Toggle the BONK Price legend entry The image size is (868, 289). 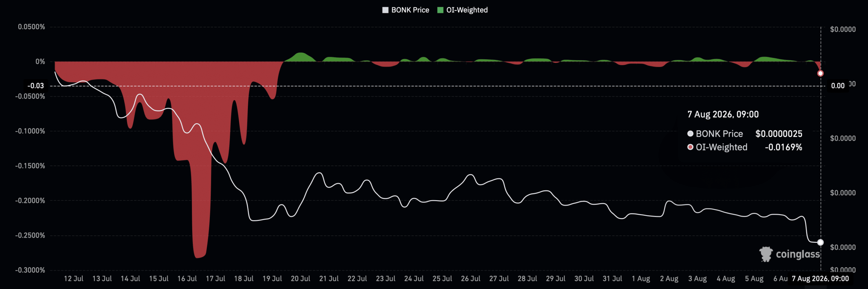(406, 10)
